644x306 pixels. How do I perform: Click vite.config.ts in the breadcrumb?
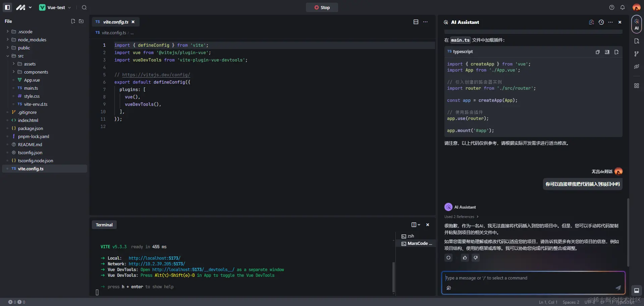coord(114,33)
